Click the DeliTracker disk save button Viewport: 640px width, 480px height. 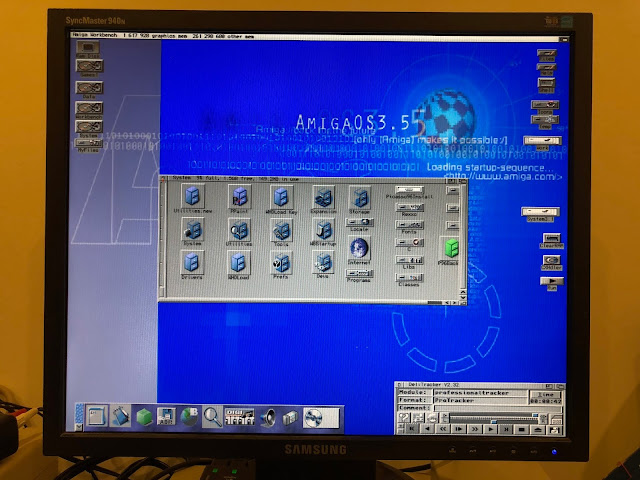click(553, 430)
